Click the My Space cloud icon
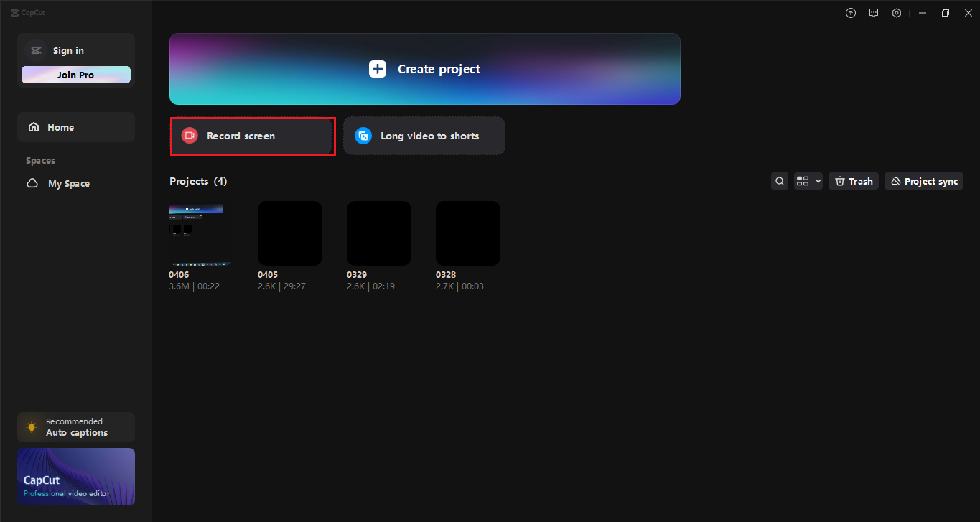980x522 pixels. (x=32, y=183)
